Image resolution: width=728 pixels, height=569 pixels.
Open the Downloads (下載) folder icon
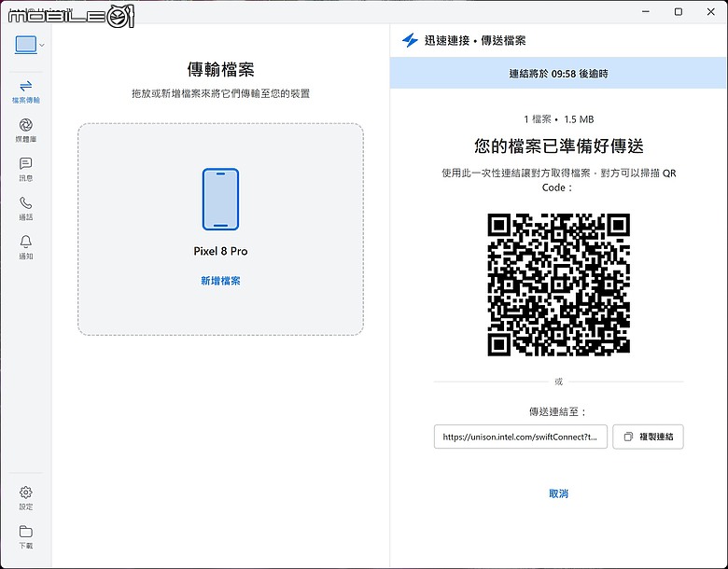tap(25, 532)
